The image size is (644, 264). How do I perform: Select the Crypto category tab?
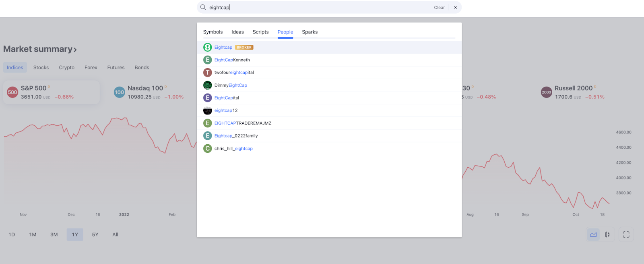pyautogui.click(x=66, y=67)
